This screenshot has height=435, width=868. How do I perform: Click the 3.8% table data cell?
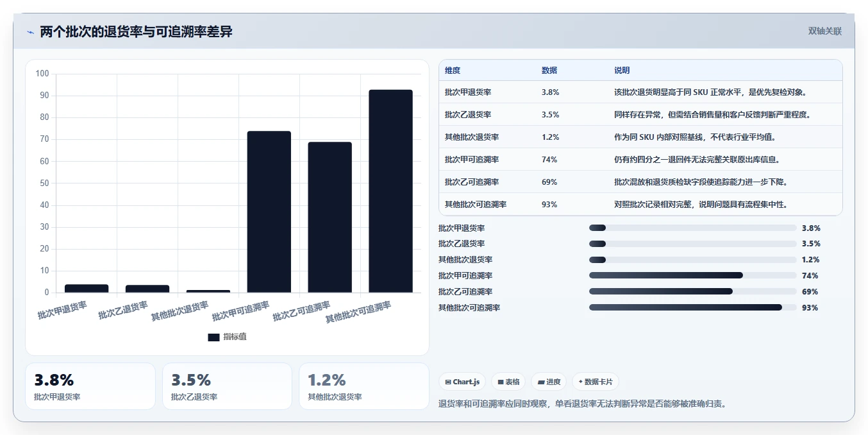tap(551, 92)
